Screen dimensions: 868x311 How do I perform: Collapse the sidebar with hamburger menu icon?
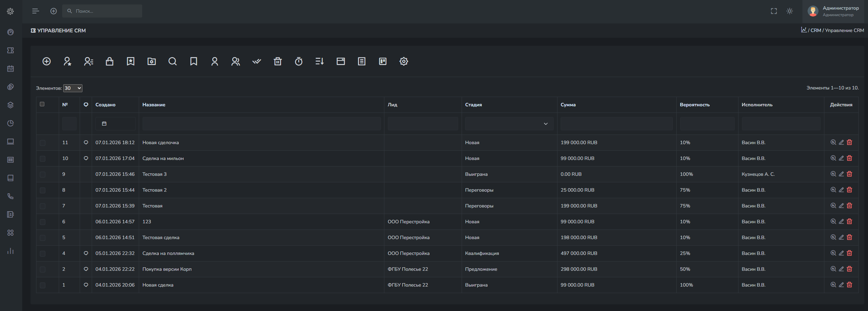click(35, 11)
